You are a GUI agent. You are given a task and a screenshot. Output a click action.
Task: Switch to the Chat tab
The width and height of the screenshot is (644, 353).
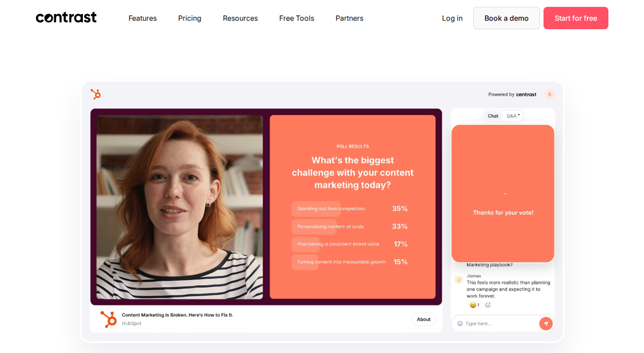(x=493, y=116)
